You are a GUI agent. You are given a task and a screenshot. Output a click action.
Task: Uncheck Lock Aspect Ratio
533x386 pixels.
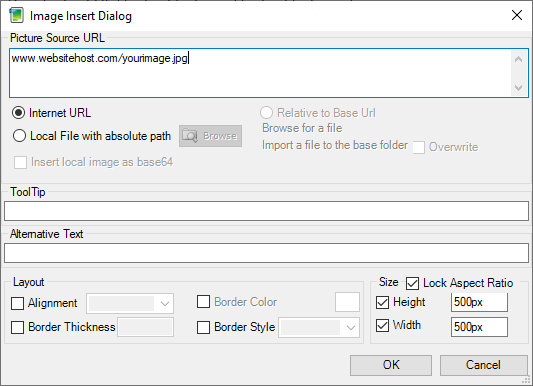click(x=412, y=283)
